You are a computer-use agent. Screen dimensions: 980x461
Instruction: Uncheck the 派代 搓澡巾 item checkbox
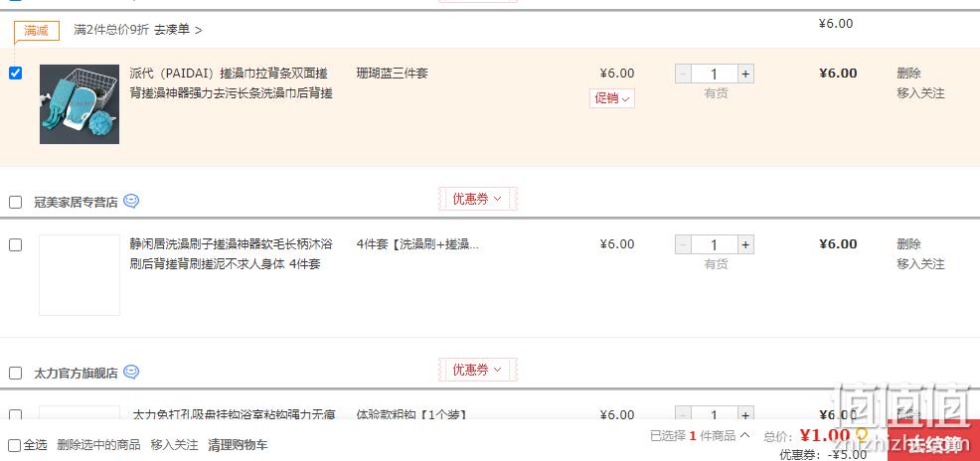[x=16, y=74]
